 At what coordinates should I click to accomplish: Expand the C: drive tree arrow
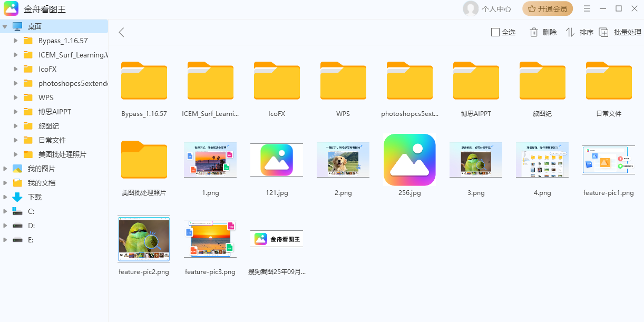click(x=5, y=211)
